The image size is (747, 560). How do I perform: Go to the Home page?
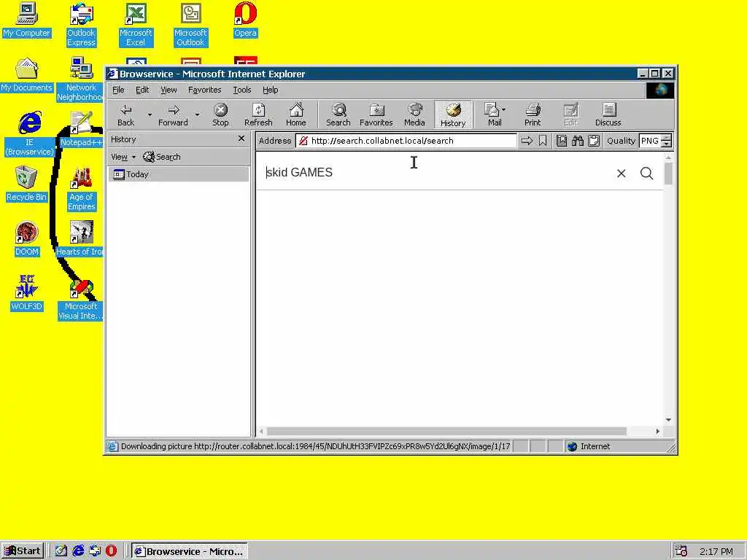click(296, 114)
